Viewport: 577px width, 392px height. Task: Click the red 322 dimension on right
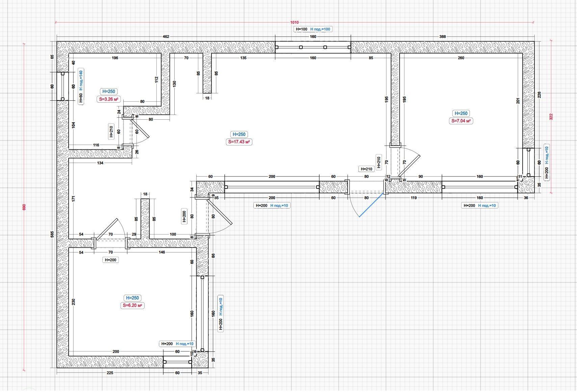[551, 117]
